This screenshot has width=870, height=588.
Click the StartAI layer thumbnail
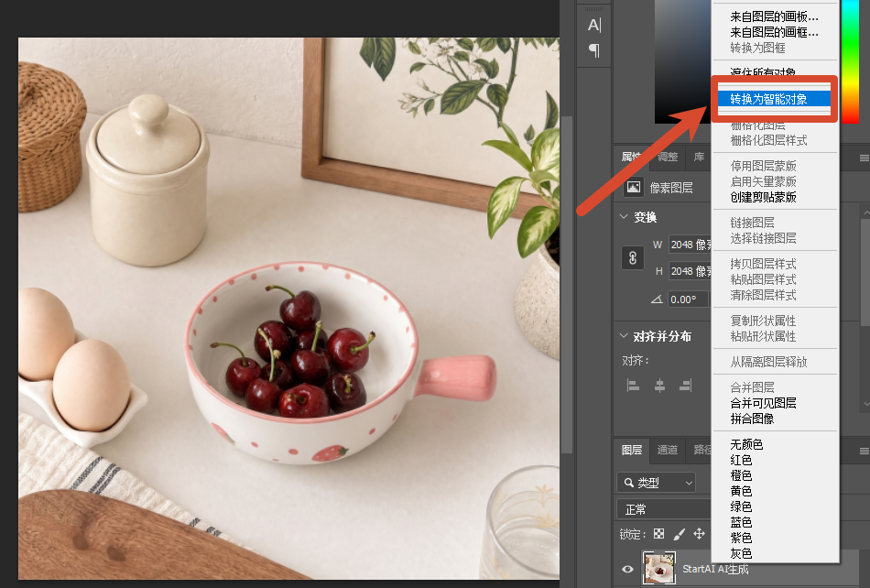tap(658, 568)
